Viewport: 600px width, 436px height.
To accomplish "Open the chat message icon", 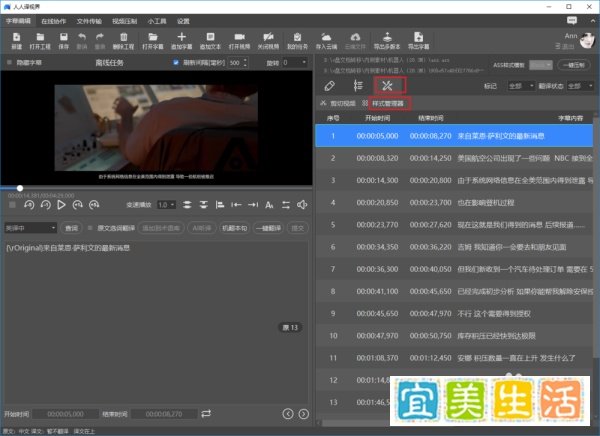I will point(572,21).
